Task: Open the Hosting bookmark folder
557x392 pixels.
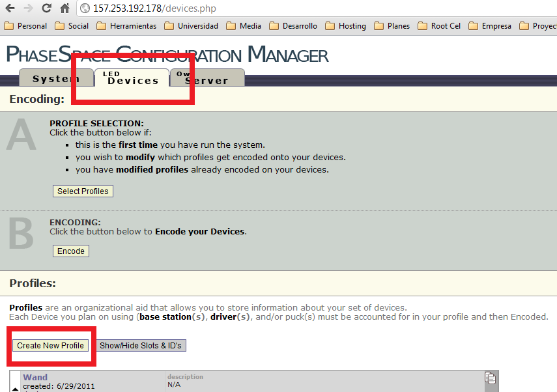Action: pyautogui.click(x=346, y=26)
